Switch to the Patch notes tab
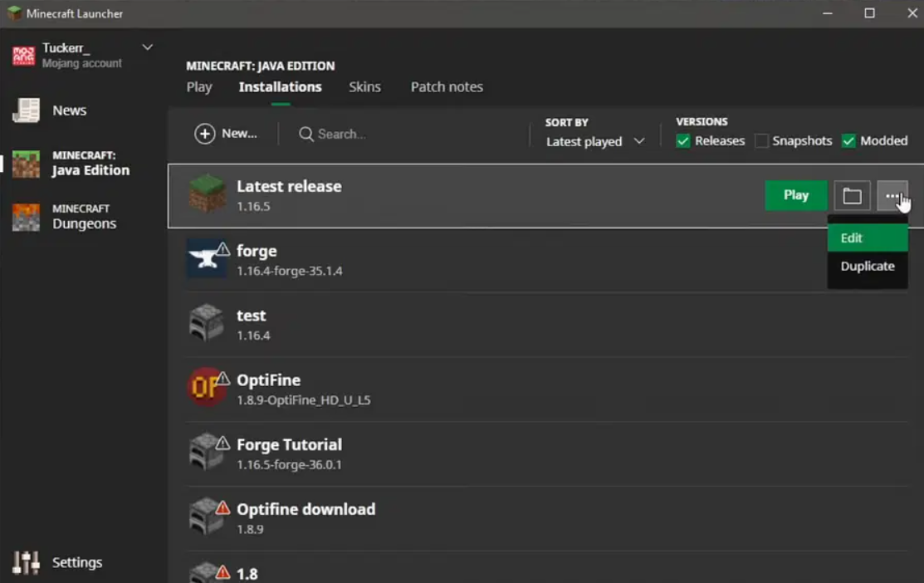Image resolution: width=924 pixels, height=583 pixels. [x=447, y=87]
